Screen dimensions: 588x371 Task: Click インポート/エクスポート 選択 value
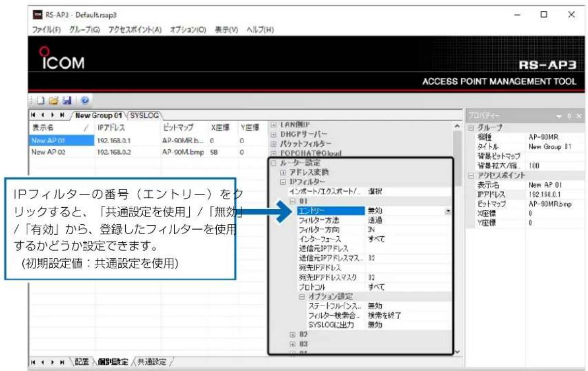click(408, 192)
